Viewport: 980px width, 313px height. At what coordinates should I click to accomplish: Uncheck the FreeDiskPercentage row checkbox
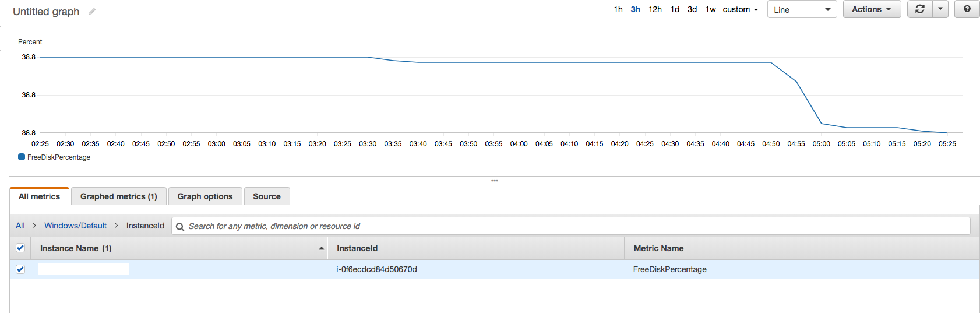point(20,269)
